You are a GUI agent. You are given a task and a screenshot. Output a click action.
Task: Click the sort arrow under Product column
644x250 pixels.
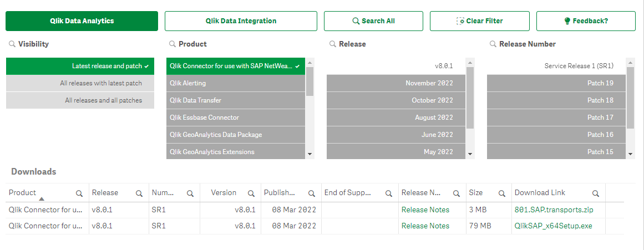[42, 199]
